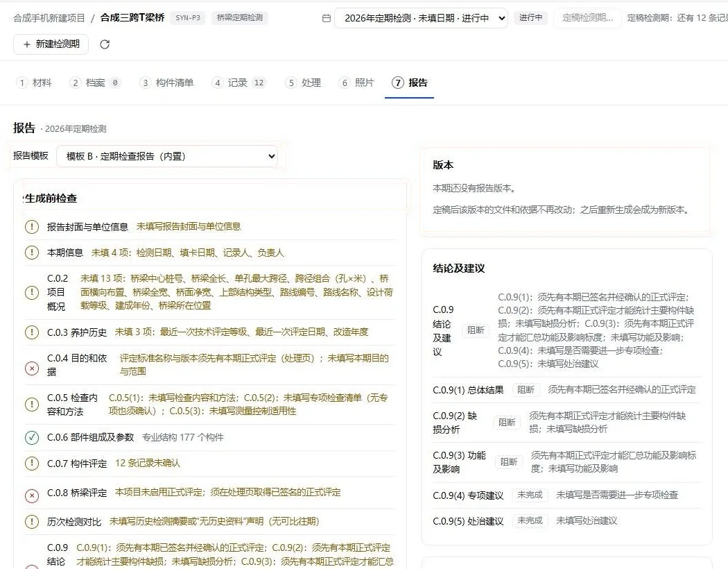This screenshot has width=728, height=569.
Task: Click the error icon for C.0.8 桥梁评定
Action: point(32,496)
